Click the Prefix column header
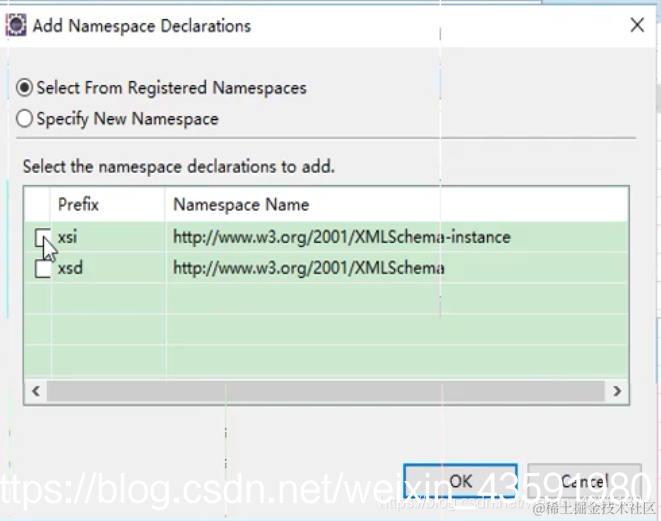Viewport: 661px width, 521px height. pos(108,204)
